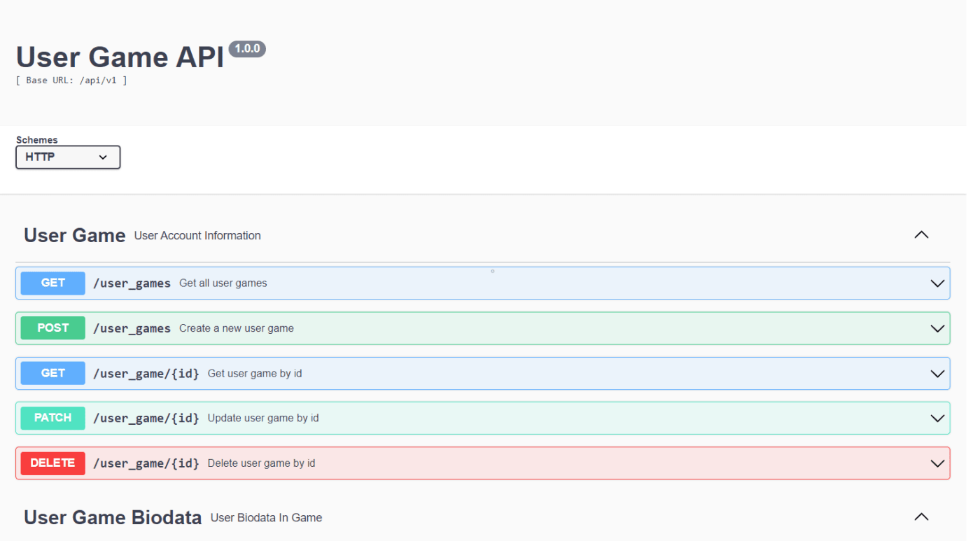980x541 pixels.
Task: Click the Base URL /api/v1 text
Action: pyautogui.click(x=71, y=80)
